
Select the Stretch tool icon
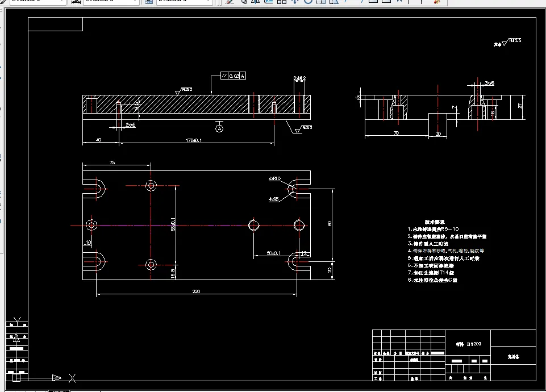tap(334, 1)
